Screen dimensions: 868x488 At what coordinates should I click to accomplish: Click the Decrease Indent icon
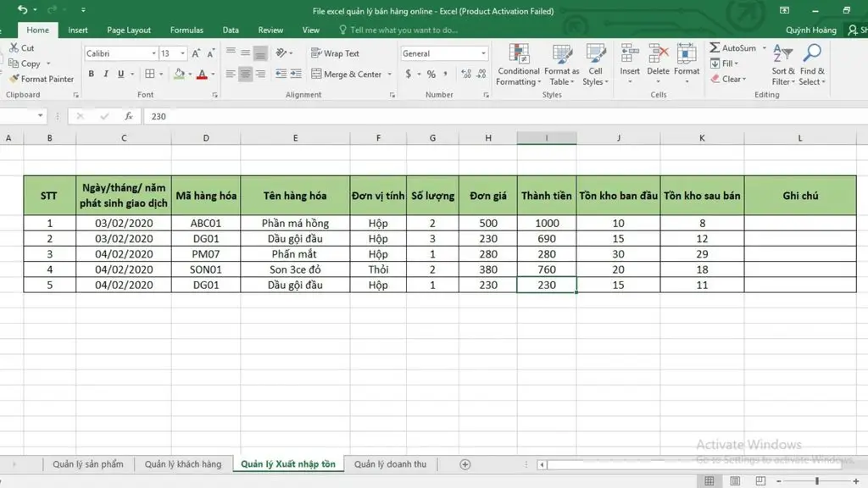coord(281,74)
